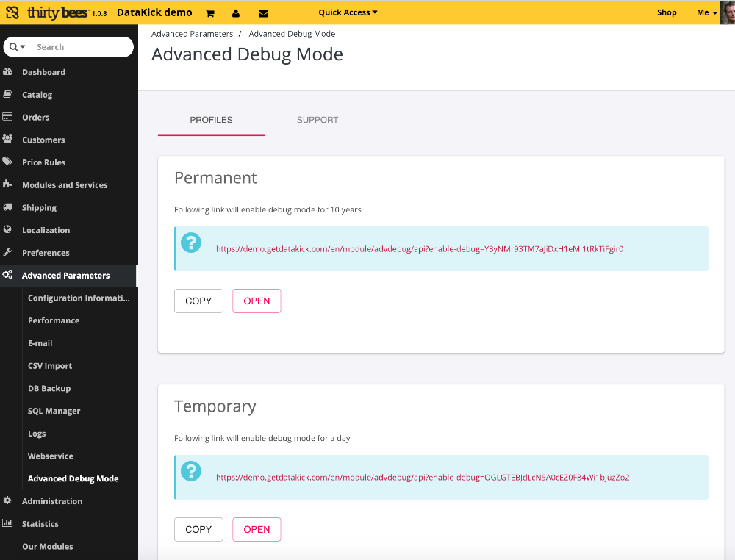Open SQL Manager from the sidebar
Screen dimensions: 735x560
coord(54,411)
